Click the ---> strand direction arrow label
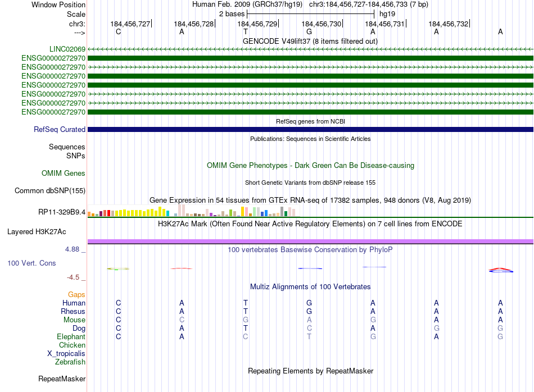Image resolution: width=534 pixels, height=392 pixels. click(x=80, y=33)
